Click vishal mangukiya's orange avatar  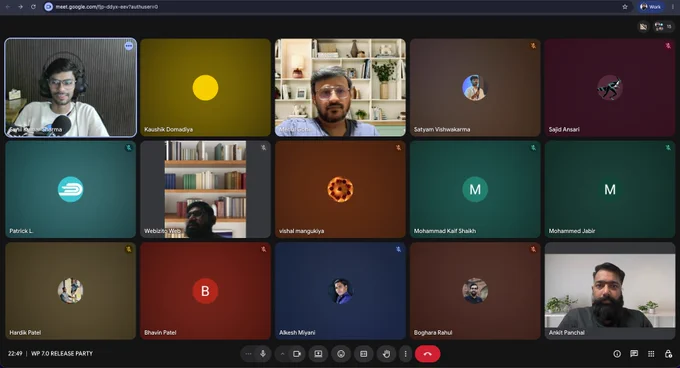[340, 189]
